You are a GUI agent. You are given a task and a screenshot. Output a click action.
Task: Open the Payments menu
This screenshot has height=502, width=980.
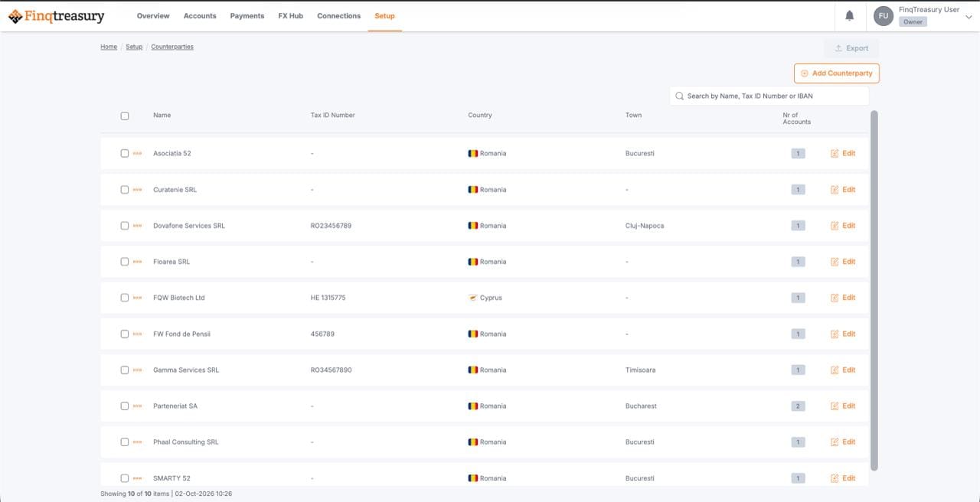247,16
